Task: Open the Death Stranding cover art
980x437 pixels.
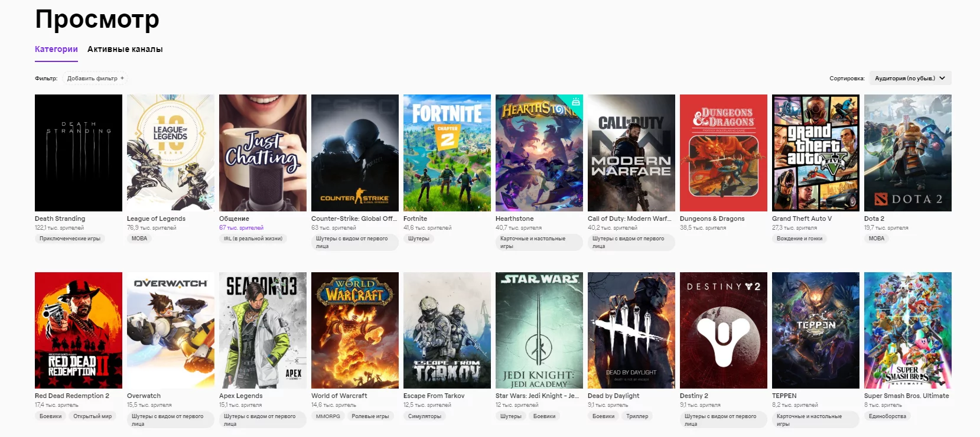Action: coord(79,153)
